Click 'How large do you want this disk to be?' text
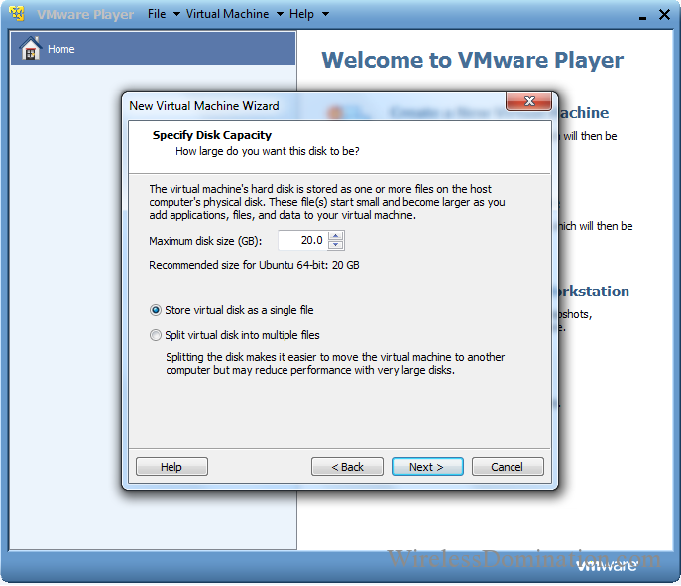 (267, 152)
